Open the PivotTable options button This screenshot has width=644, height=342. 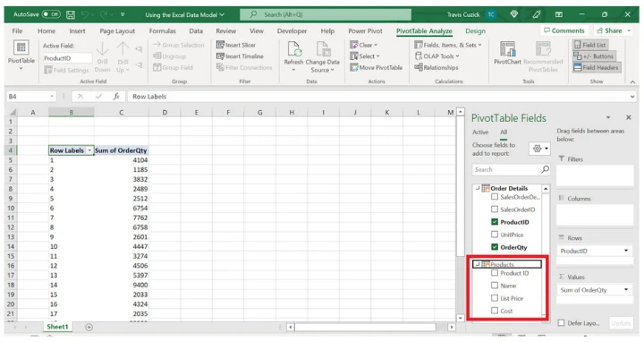pos(21,56)
